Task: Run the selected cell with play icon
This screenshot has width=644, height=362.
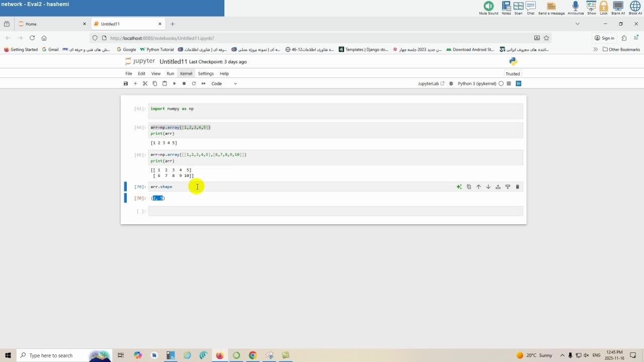Action: point(175,83)
